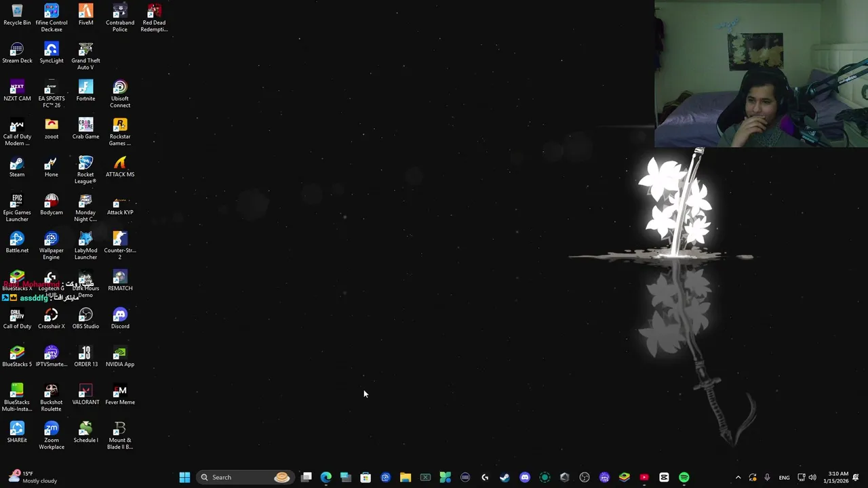Image resolution: width=868 pixels, height=488 pixels.
Task: Start Grand Theft Auto V shortcut
Action: tap(85, 56)
